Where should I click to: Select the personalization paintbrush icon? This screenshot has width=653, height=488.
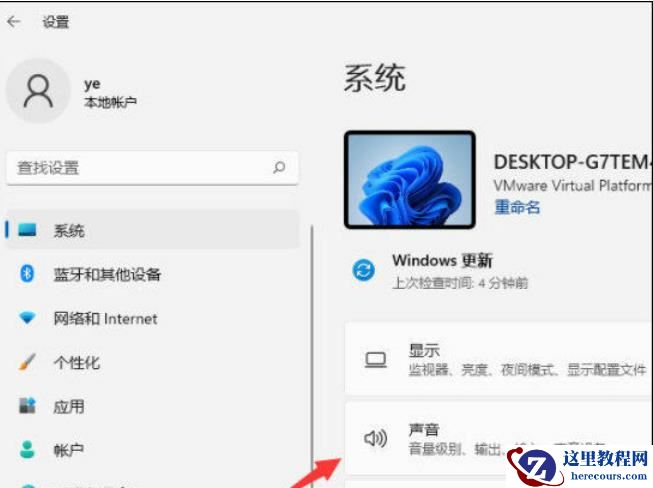tap(27, 362)
